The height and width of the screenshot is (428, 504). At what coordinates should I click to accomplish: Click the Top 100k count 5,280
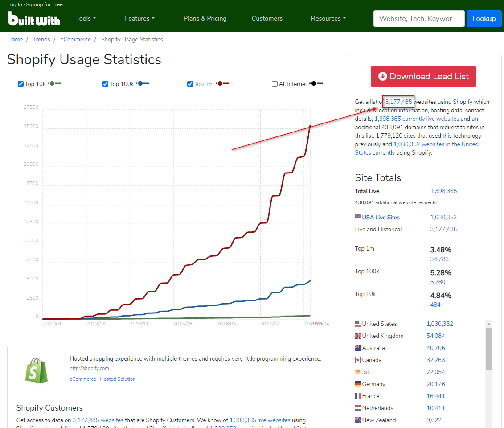click(438, 282)
